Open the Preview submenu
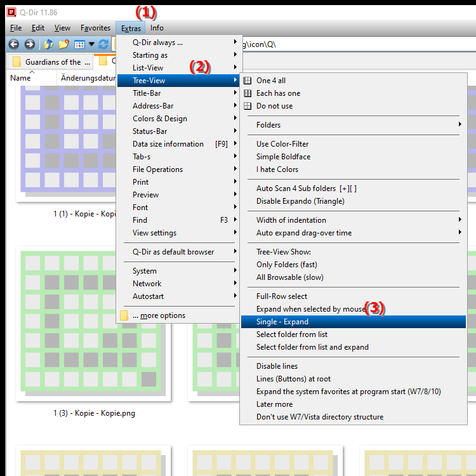Image resolution: width=476 pixels, height=476 pixels. pos(178,195)
